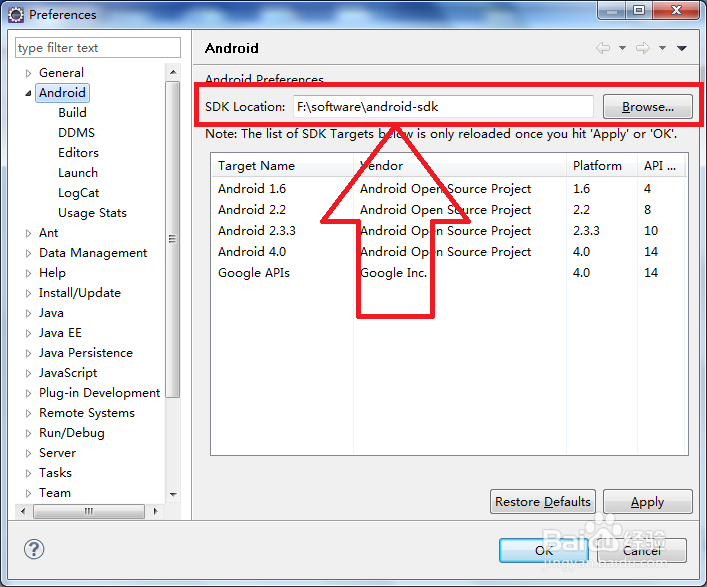
Task: Click the back navigation arrow icon
Action: pyautogui.click(x=603, y=48)
